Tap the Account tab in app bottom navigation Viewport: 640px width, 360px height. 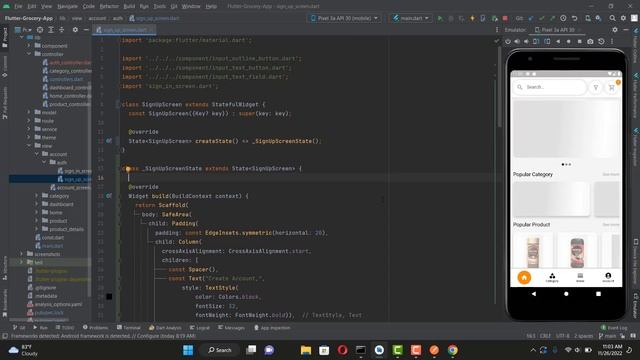click(608, 278)
